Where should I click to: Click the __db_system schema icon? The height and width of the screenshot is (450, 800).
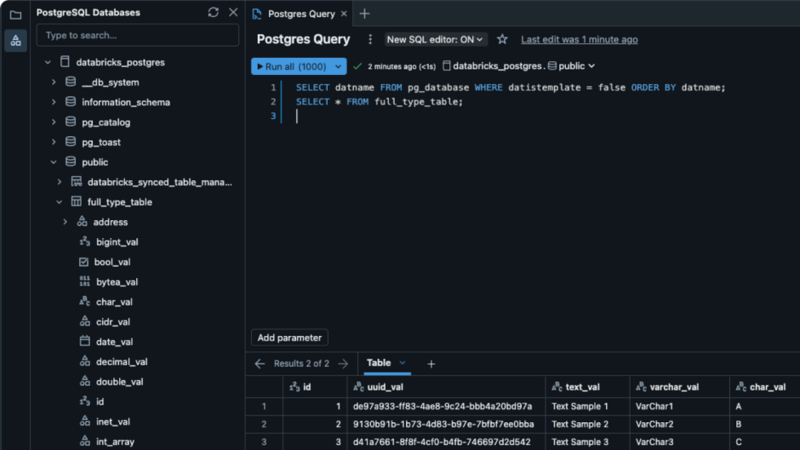pyautogui.click(x=70, y=82)
